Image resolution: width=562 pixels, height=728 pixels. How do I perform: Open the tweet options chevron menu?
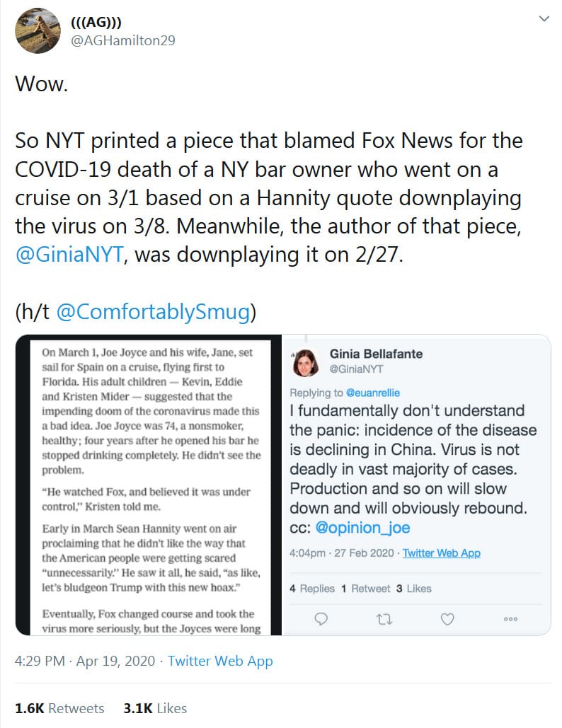[544, 19]
